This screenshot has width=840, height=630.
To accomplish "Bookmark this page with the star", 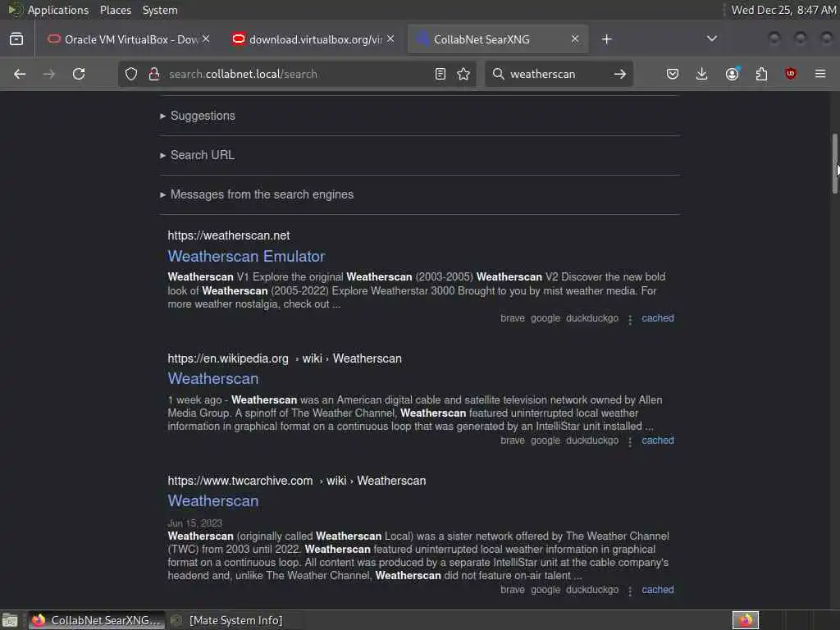I will click(464, 74).
